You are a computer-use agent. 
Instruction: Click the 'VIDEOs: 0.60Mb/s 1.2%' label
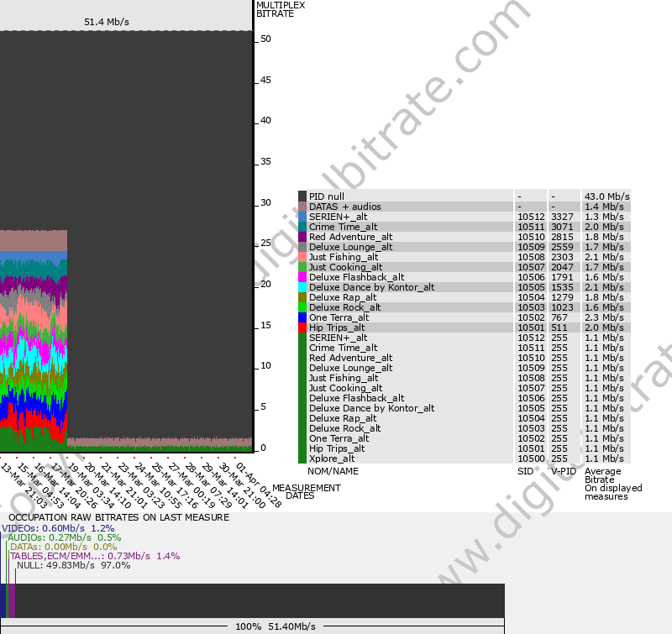58,528
